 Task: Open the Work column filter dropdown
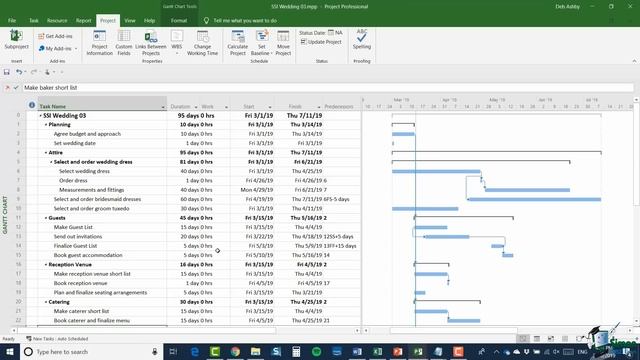(x=226, y=107)
